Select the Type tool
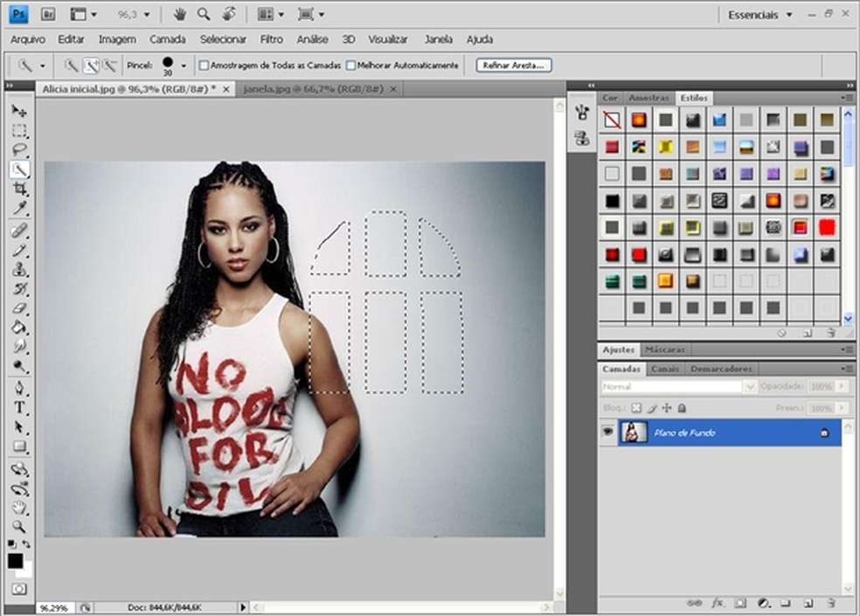This screenshot has width=860, height=616. click(x=19, y=407)
